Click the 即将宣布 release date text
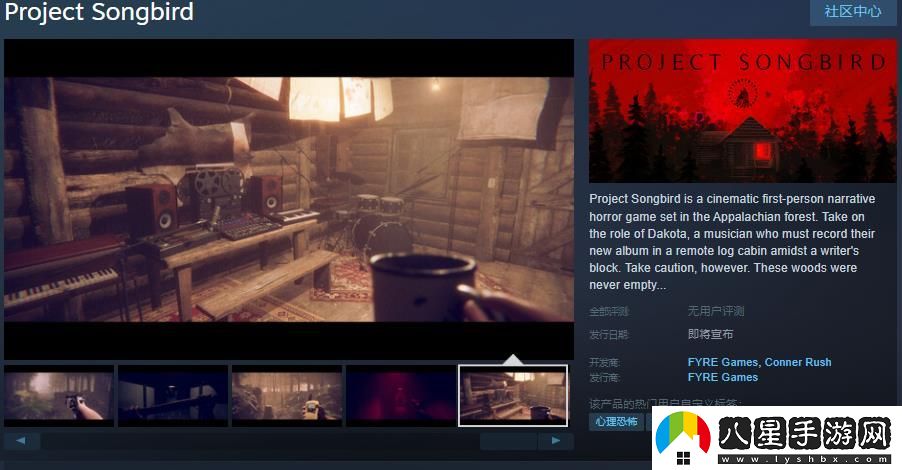 [710, 334]
